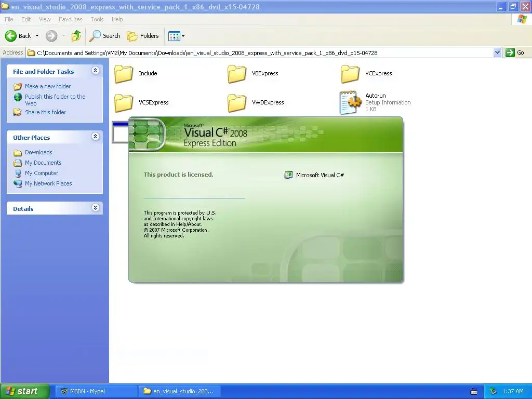Viewport: 532px width, 399px height.
Task: Toggle the Folders pane
Action: point(143,36)
